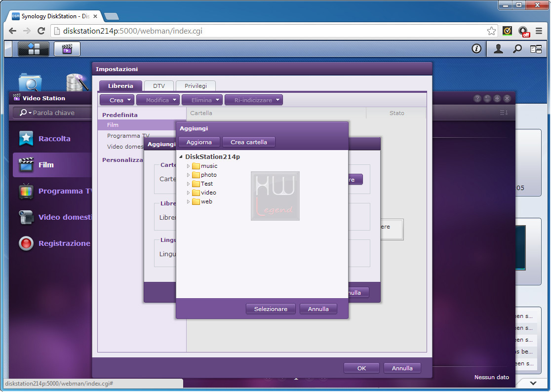Select the photo folder icon
551x392 pixels.
[196, 175]
